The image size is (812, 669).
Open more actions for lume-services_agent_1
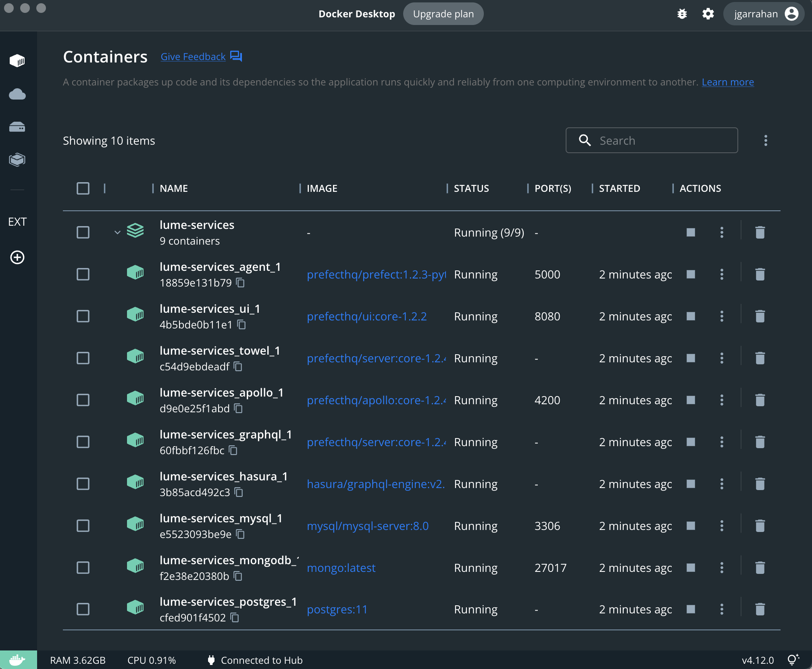(722, 274)
